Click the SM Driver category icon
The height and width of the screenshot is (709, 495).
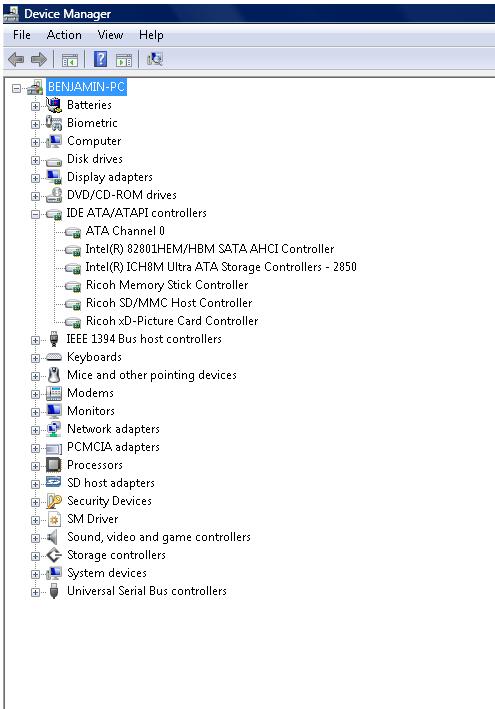[x=54, y=519]
